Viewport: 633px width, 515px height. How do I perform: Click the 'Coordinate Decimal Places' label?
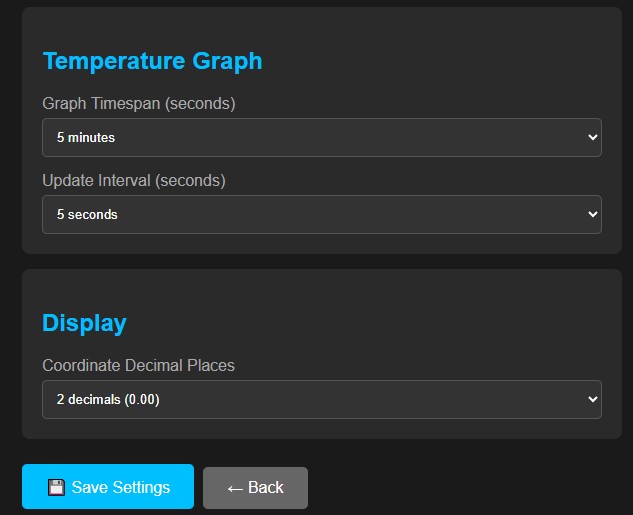pyautogui.click(x=138, y=365)
